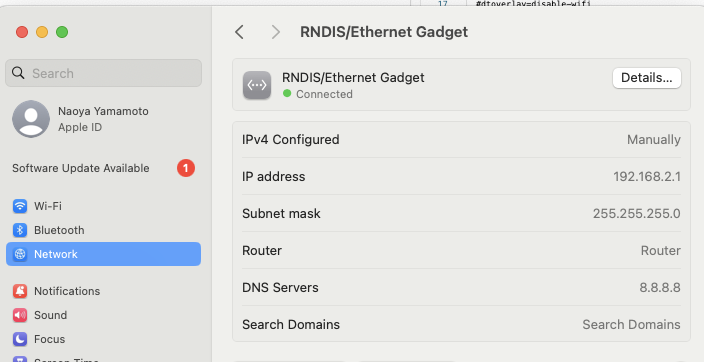Click the RNDIS/Ethernet Gadget interface icon
Image resolution: width=704 pixels, height=362 pixels.
pos(257,85)
